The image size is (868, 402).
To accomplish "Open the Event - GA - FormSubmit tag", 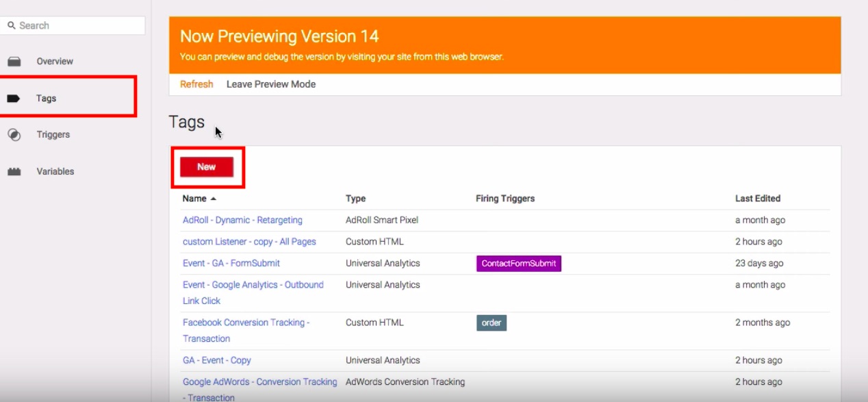I will tap(231, 264).
